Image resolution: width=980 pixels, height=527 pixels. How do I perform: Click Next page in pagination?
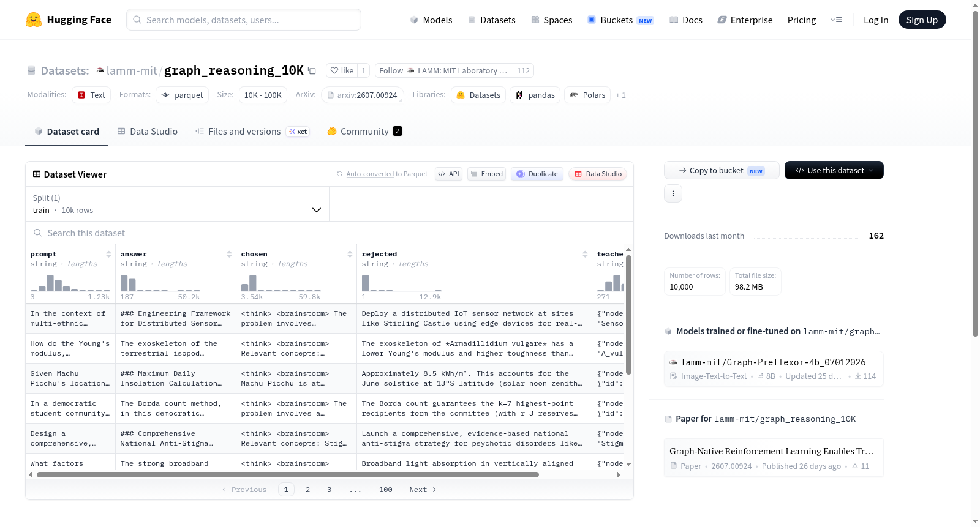[423, 490]
